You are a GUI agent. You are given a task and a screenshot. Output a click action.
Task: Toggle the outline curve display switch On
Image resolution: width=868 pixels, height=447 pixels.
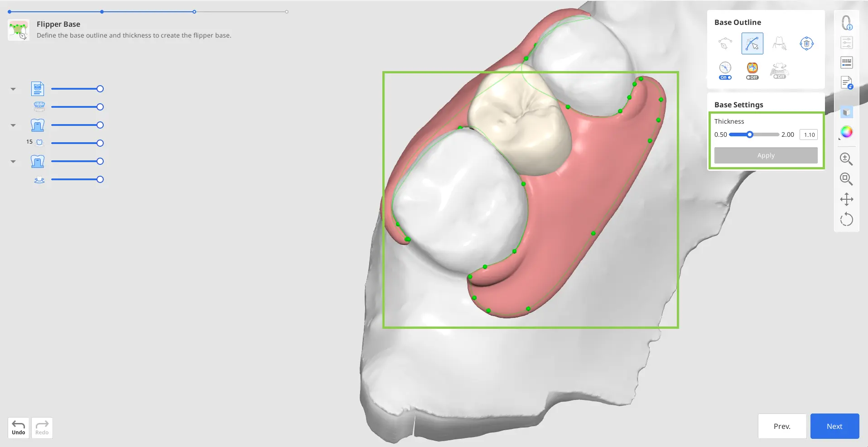coord(725,71)
